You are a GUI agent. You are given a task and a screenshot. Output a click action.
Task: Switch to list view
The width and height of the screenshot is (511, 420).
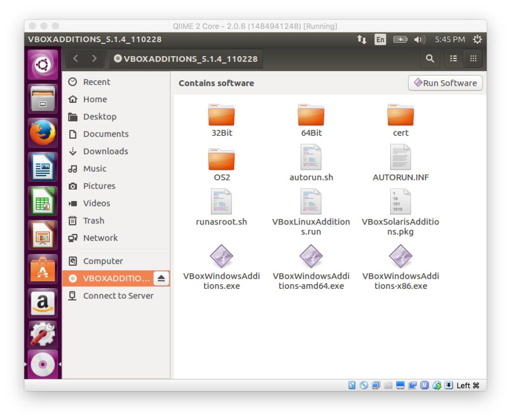[x=453, y=59]
